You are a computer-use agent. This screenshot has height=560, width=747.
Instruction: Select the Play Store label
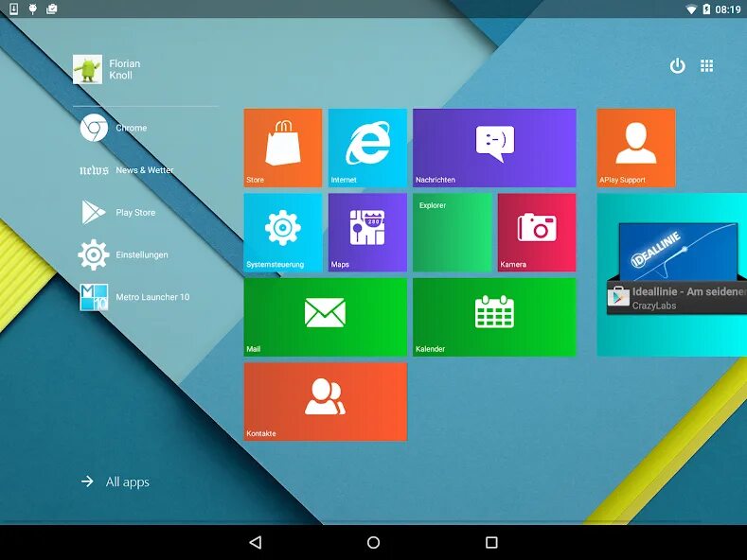[x=135, y=213]
